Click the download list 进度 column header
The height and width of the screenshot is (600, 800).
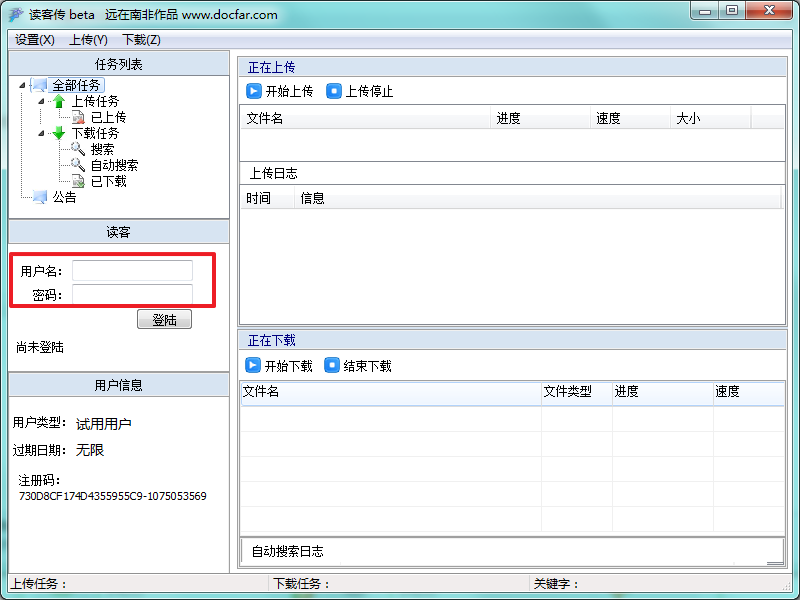663,392
